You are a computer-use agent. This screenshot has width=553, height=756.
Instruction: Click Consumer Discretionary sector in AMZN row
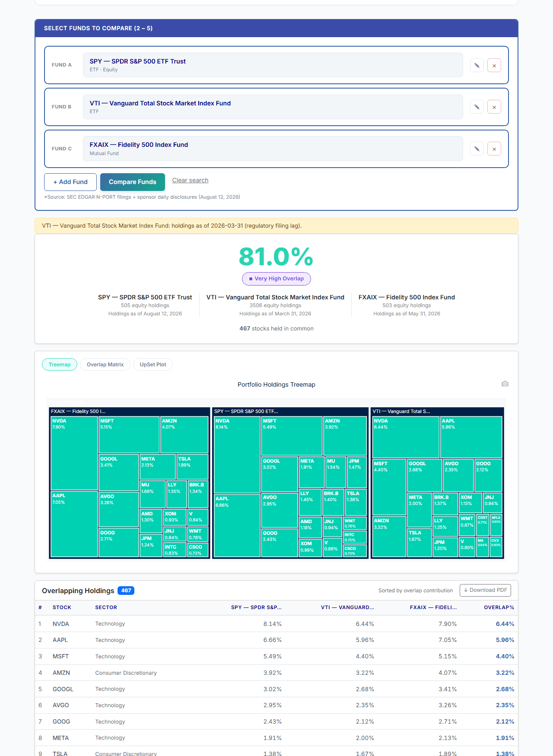(x=126, y=673)
